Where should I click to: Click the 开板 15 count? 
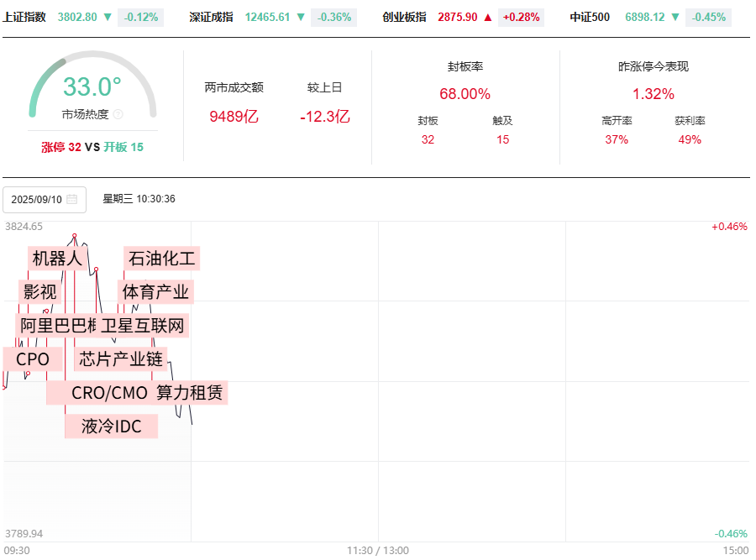(x=123, y=147)
